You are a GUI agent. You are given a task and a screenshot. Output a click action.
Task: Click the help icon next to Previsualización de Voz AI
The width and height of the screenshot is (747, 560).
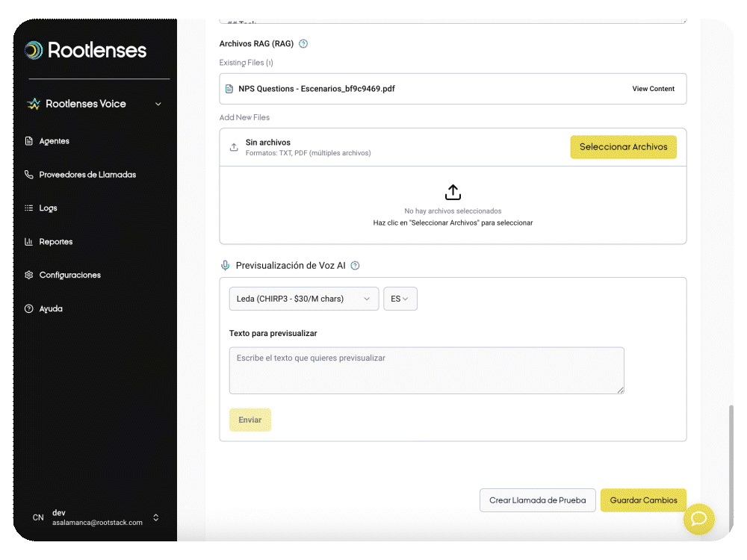355,266
